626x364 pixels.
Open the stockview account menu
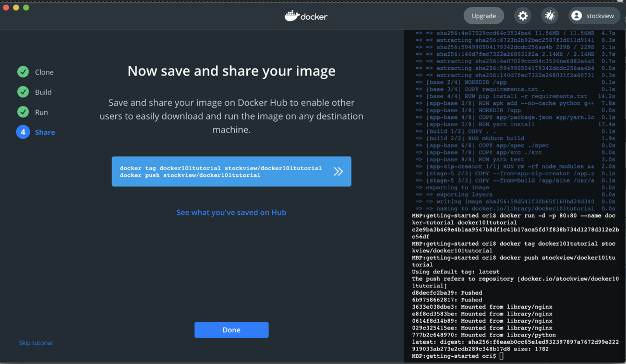pos(594,16)
